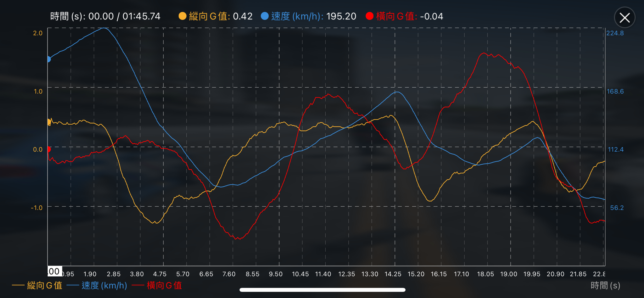Click the orange 縦向G値 dot in header
644x298 pixels.
click(182, 16)
